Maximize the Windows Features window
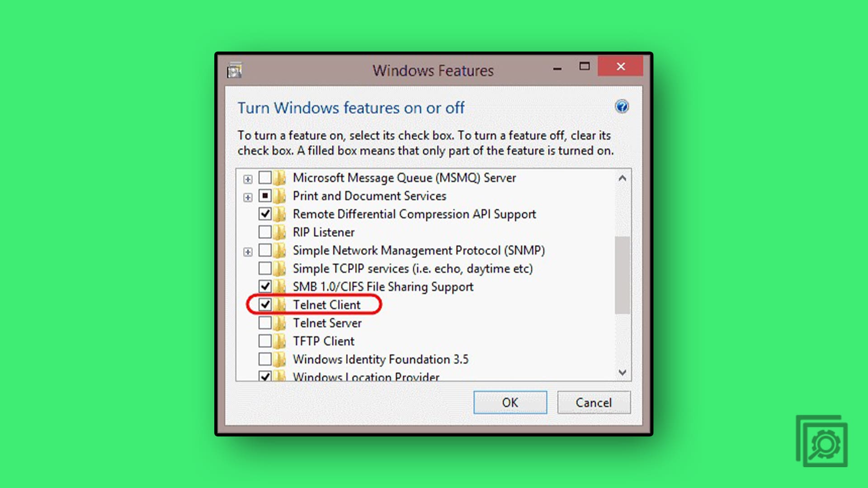The width and height of the screenshot is (868, 488). point(585,66)
